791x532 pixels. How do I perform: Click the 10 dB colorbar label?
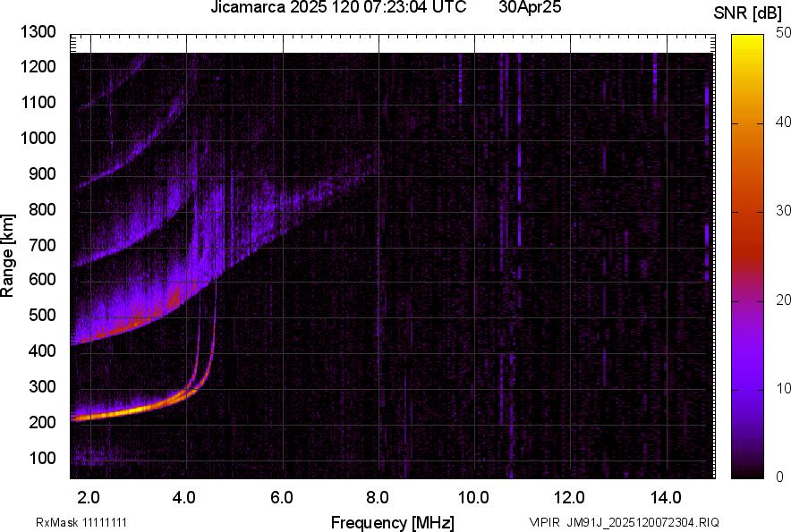tap(783, 388)
